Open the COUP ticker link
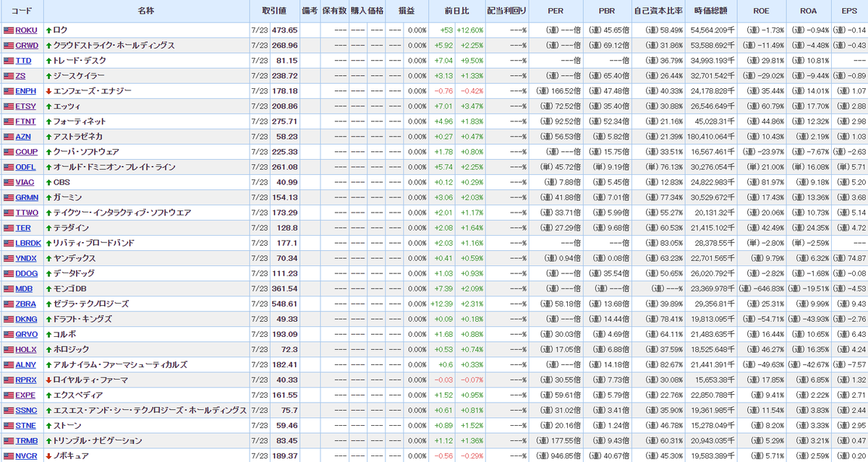 tap(26, 152)
